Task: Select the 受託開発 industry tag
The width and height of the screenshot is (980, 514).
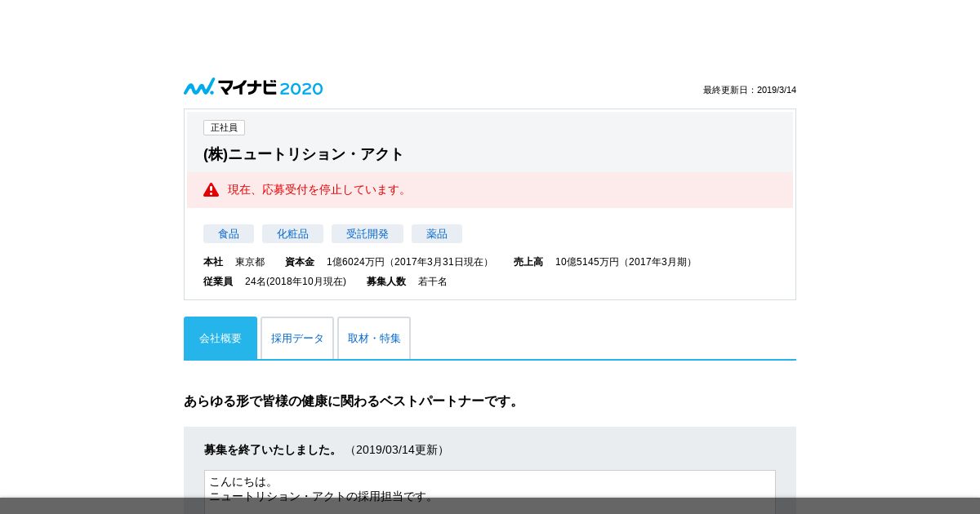Action: [367, 234]
